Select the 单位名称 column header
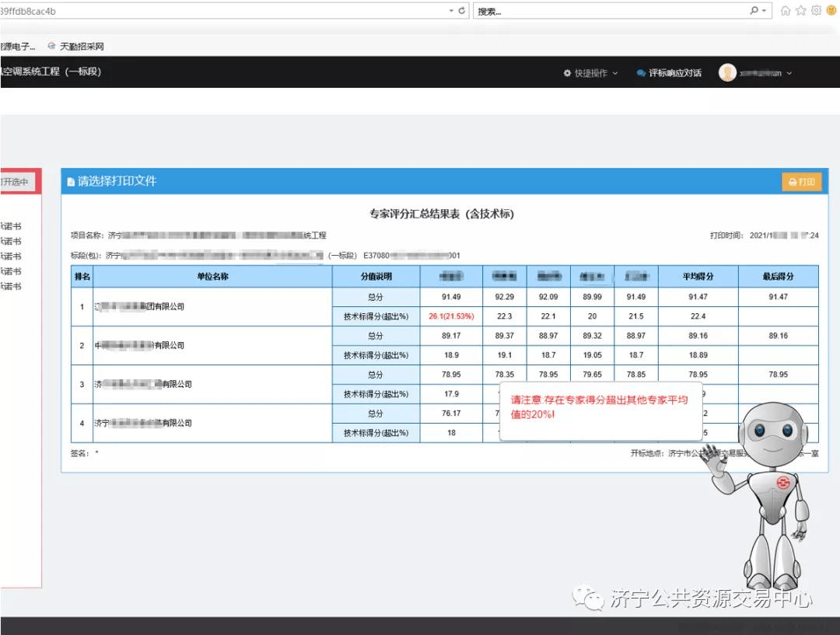This screenshot has height=635, width=840. 212,276
